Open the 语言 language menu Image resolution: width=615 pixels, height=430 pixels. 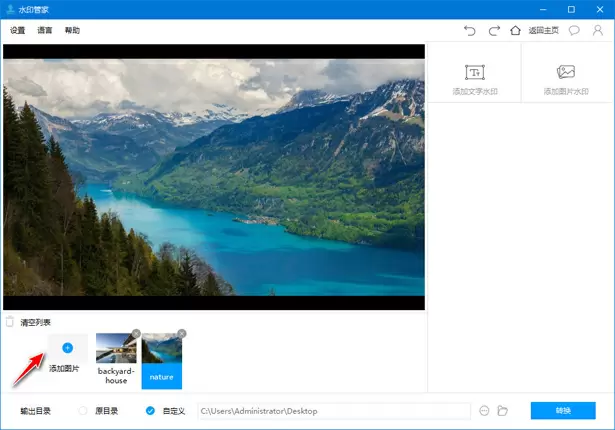point(45,31)
